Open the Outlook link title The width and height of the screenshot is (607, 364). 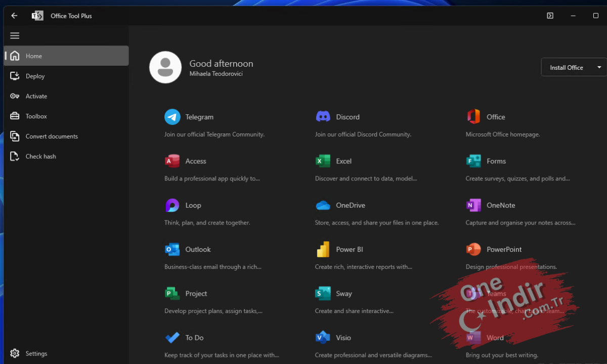pos(198,249)
